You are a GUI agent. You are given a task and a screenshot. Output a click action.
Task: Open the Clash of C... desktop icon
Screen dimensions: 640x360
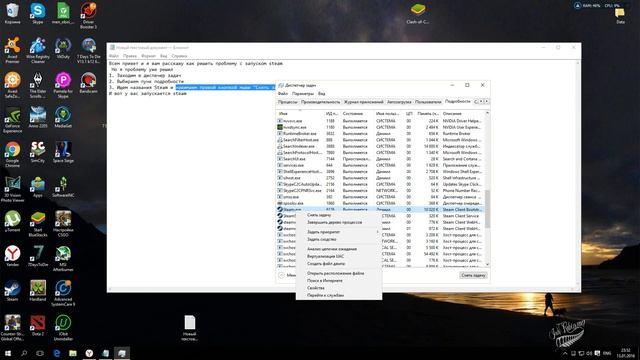click(x=418, y=13)
